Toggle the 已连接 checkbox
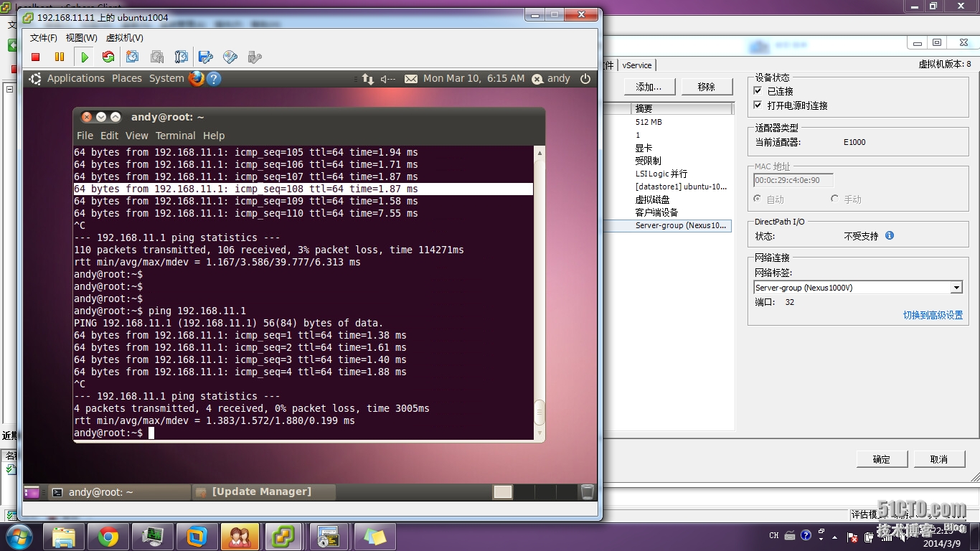Screen dimensions: 980x551 [x=758, y=91]
